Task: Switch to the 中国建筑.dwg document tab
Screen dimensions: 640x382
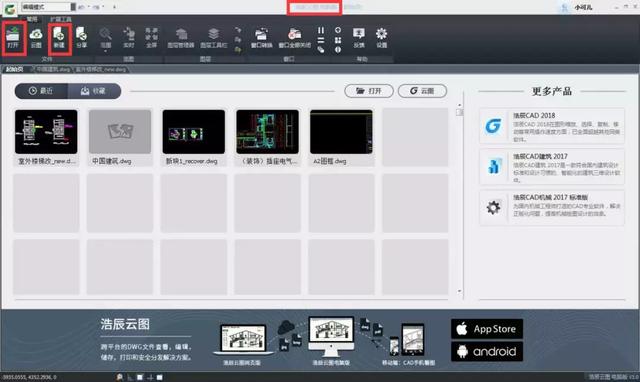Action: 53,69
